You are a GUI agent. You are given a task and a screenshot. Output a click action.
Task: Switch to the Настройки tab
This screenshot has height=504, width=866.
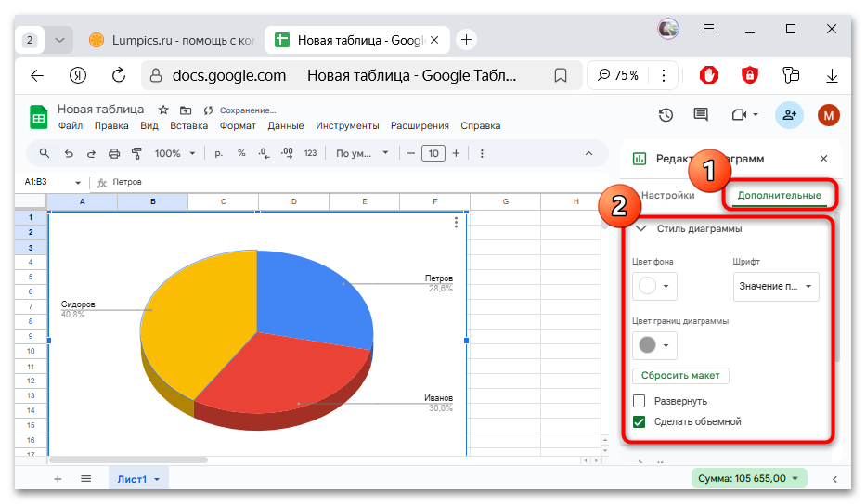coord(667,196)
